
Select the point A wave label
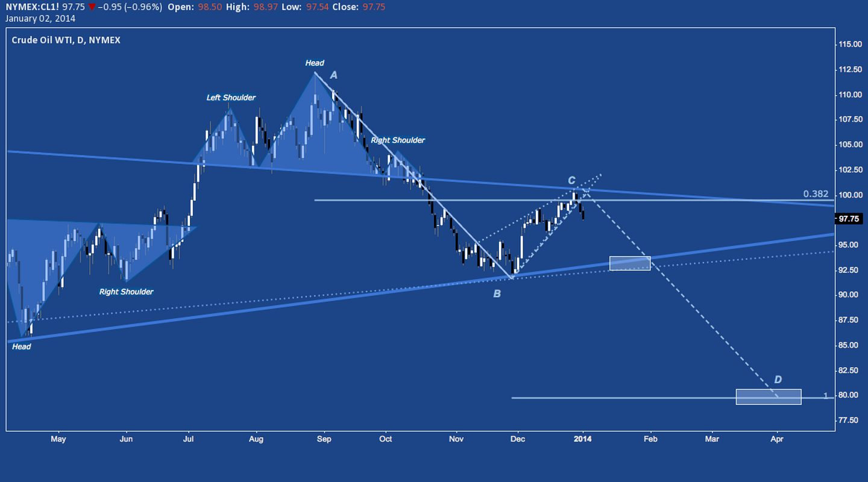pyautogui.click(x=333, y=75)
